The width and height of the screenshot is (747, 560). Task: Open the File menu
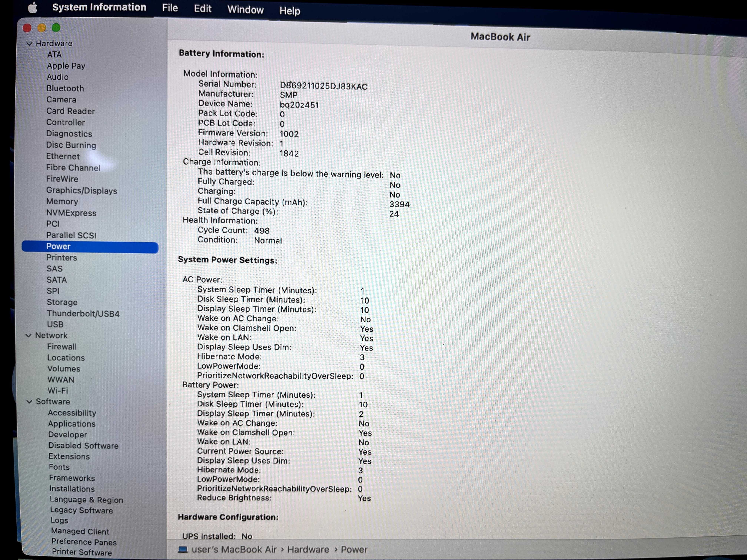click(170, 8)
